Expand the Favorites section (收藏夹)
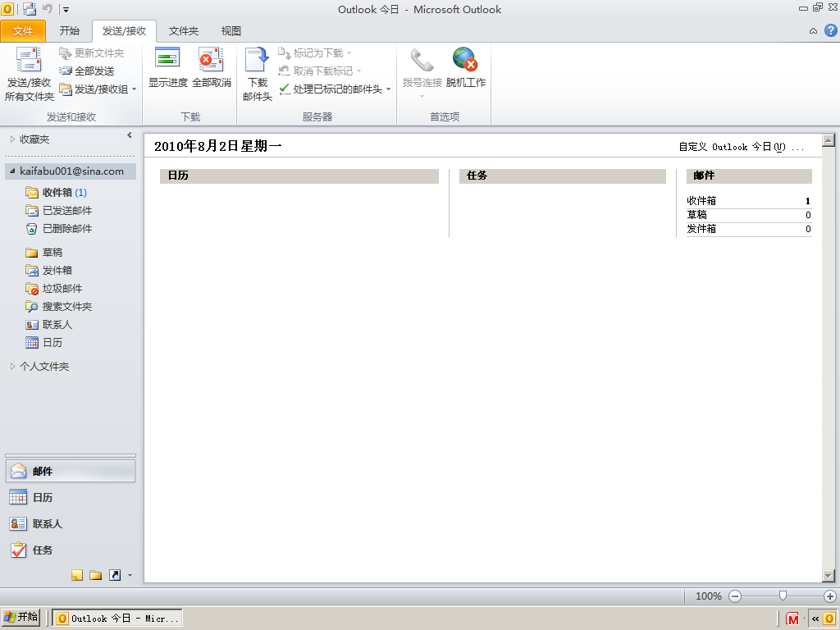This screenshot has height=630, width=840. [13, 139]
